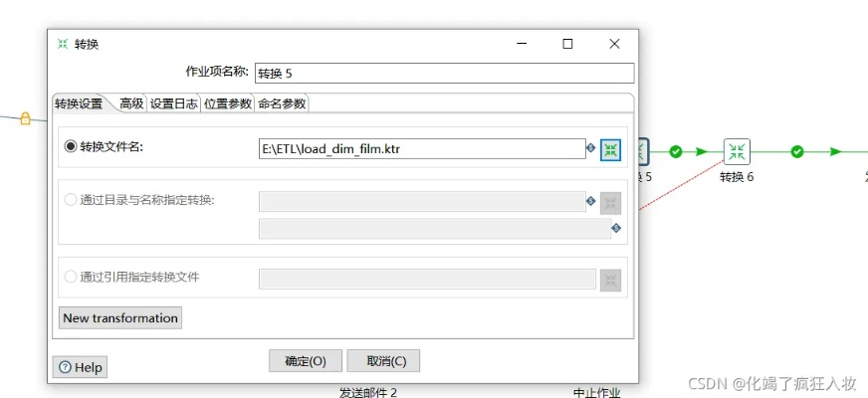
Task: Choose 通过引用指定转换文件 radio option
Action: (71, 277)
